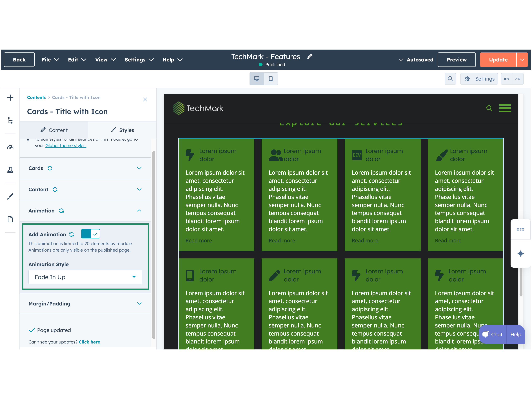Switch to mobile device preview
The width and height of the screenshot is (532, 399).
click(271, 79)
